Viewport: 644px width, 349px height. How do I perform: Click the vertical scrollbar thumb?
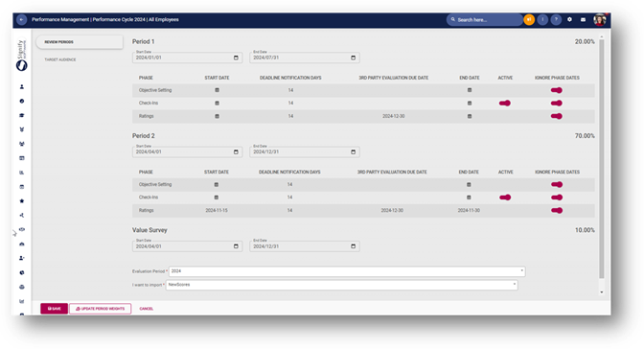coord(601,159)
